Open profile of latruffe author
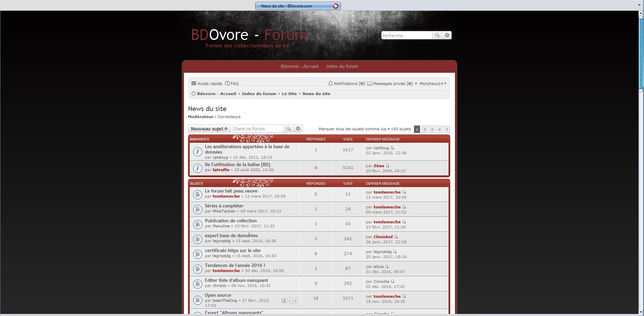644x316 pixels. point(221,170)
